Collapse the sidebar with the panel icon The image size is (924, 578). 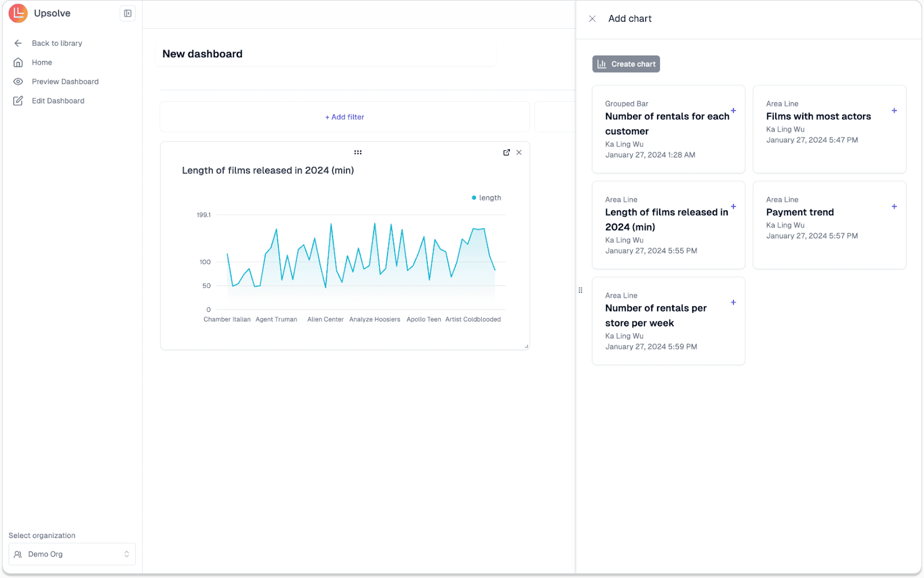[127, 13]
